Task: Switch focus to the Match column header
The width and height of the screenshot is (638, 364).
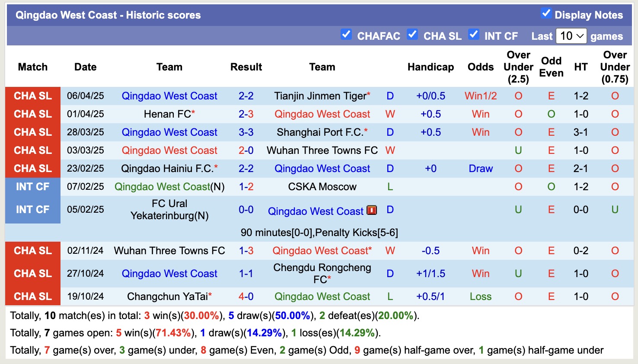Action: coord(32,67)
